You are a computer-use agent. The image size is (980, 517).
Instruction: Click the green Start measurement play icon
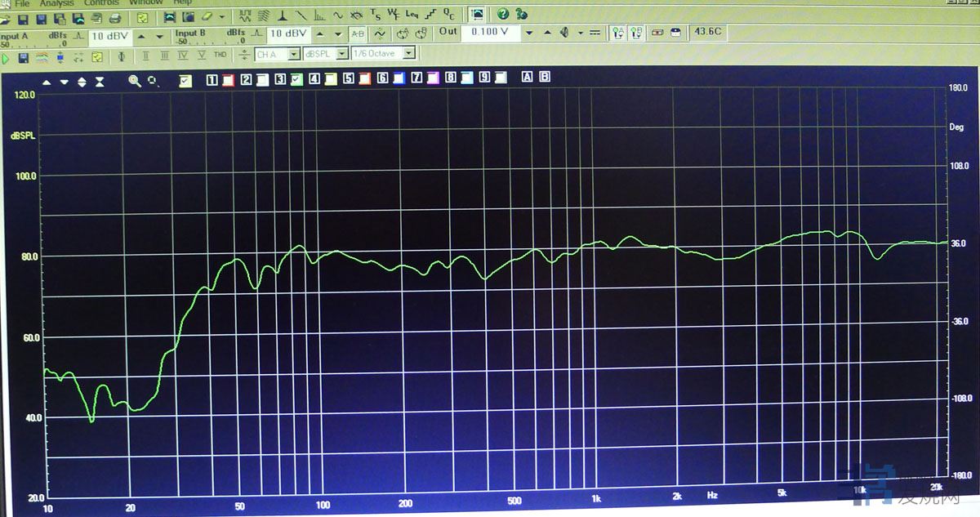pyautogui.click(x=7, y=57)
